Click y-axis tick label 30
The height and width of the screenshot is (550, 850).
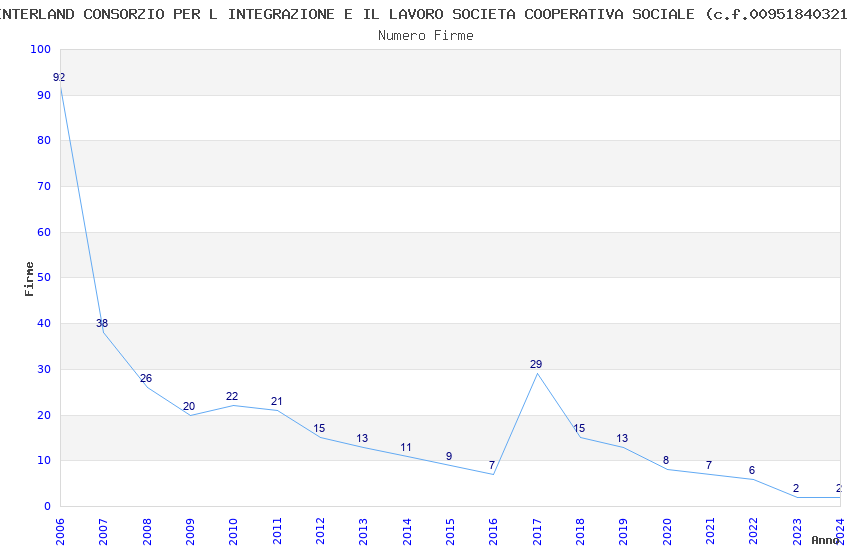pyautogui.click(x=44, y=370)
